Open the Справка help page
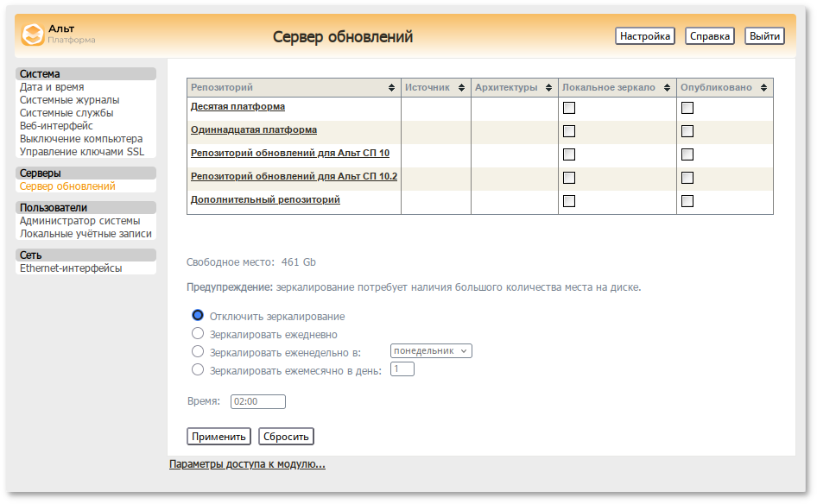 [x=708, y=35]
